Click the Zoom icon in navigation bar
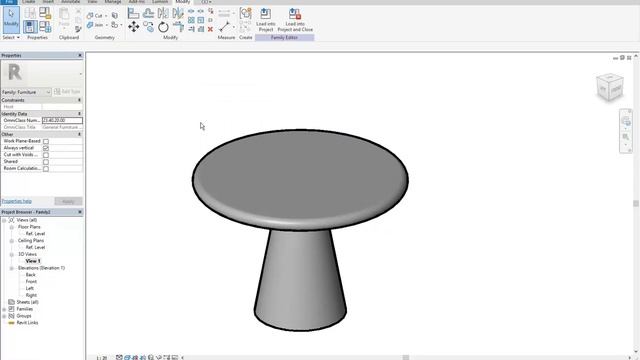Image resolution: width=640 pixels, height=360 pixels. point(626,137)
